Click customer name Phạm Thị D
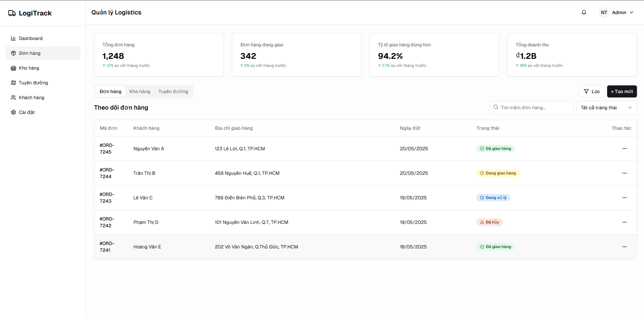Image resolution: width=644 pixels, height=318 pixels. click(x=146, y=222)
